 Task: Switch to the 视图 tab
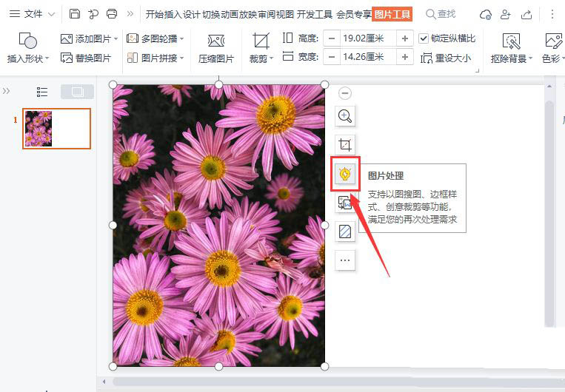click(x=284, y=14)
